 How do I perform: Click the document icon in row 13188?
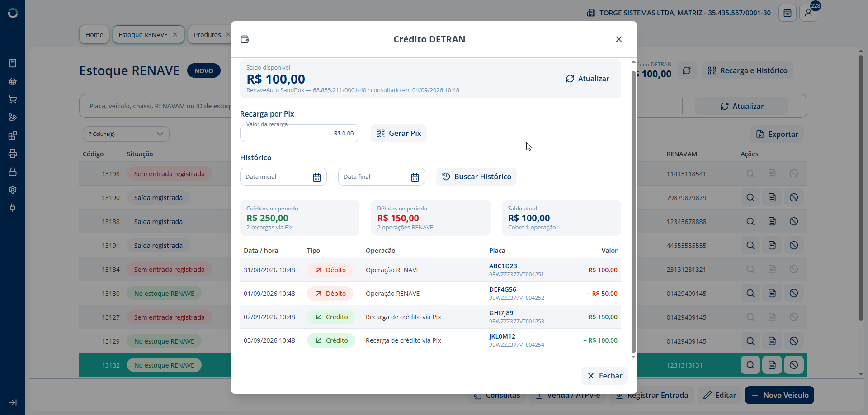point(772,221)
